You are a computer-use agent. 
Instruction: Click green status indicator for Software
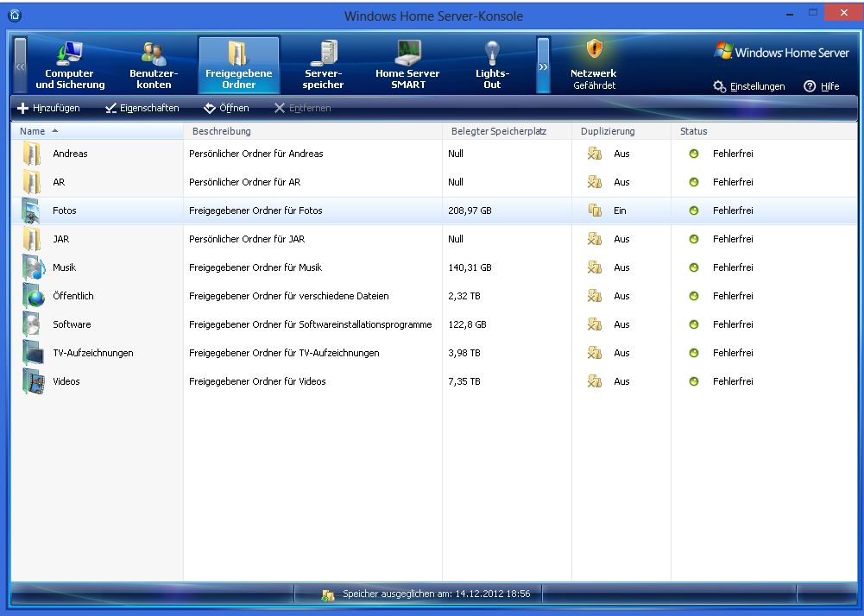tap(694, 324)
